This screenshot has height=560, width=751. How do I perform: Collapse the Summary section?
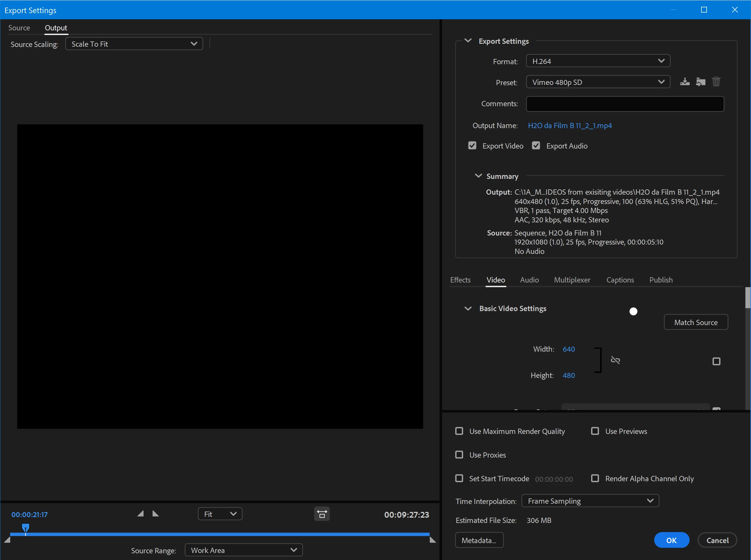pos(478,176)
